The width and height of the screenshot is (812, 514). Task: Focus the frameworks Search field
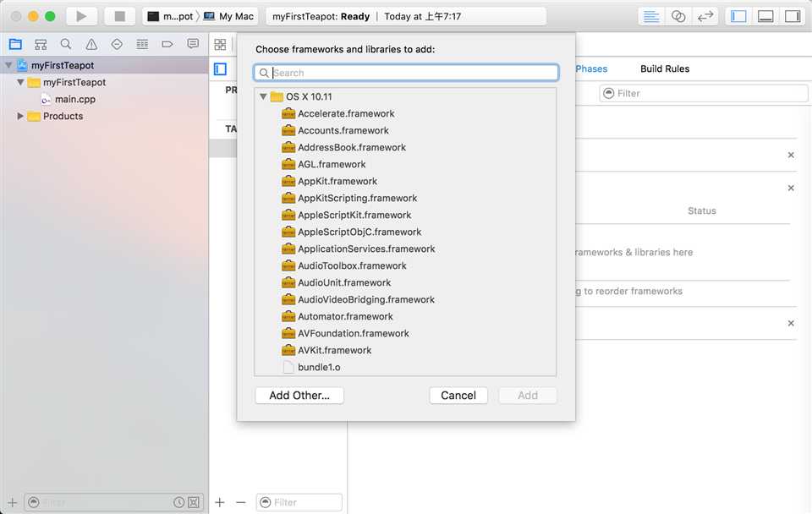tap(406, 73)
